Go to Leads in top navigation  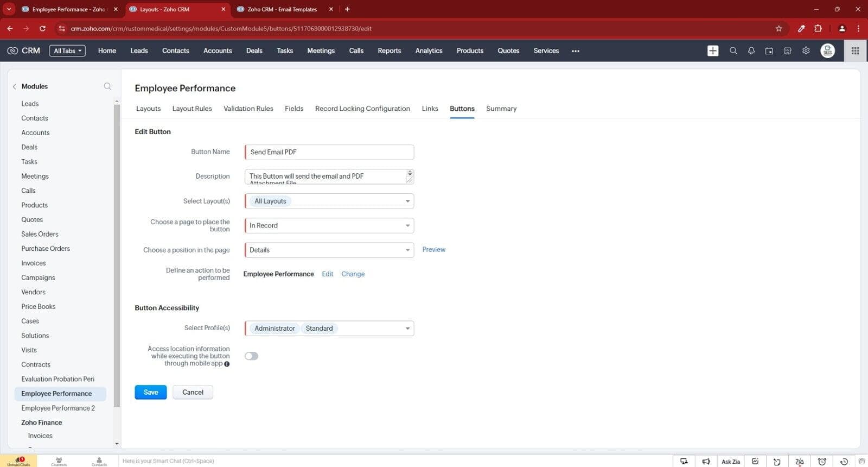(139, 51)
